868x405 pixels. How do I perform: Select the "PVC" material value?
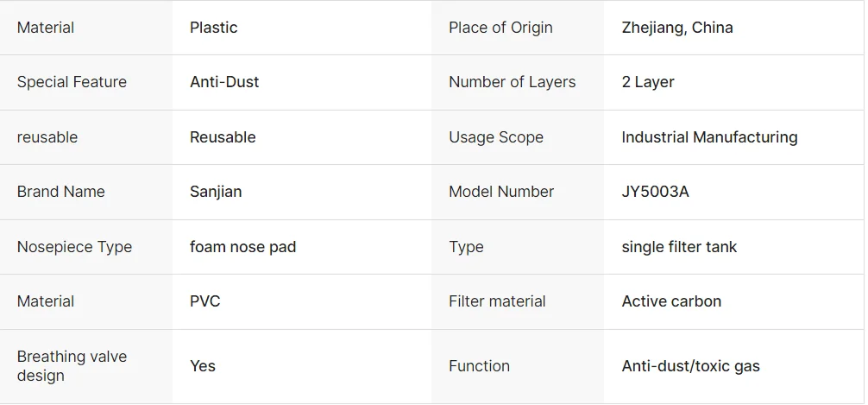coord(205,301)
